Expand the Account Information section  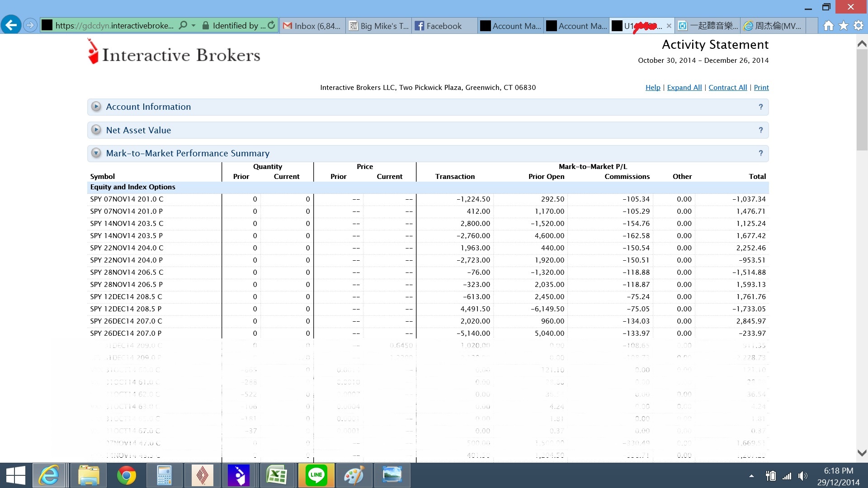tap(96, 107)
